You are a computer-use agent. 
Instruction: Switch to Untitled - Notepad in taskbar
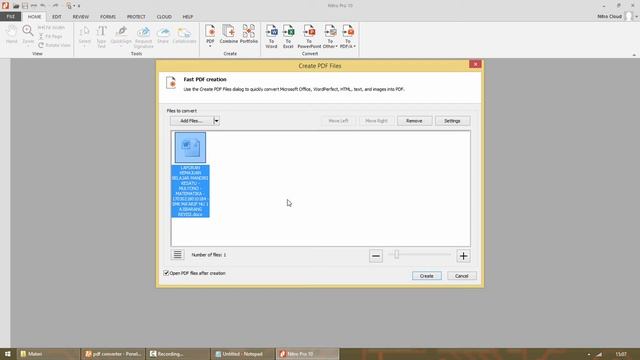click(x=242, y=354)
